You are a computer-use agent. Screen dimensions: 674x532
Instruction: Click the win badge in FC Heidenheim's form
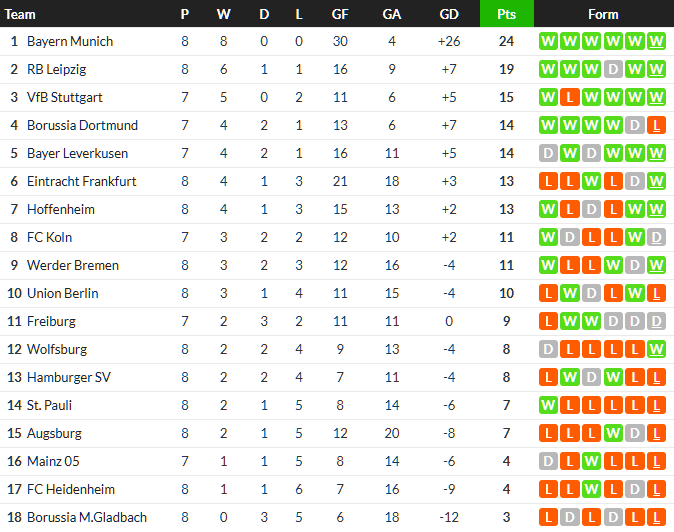click(591, 489)
